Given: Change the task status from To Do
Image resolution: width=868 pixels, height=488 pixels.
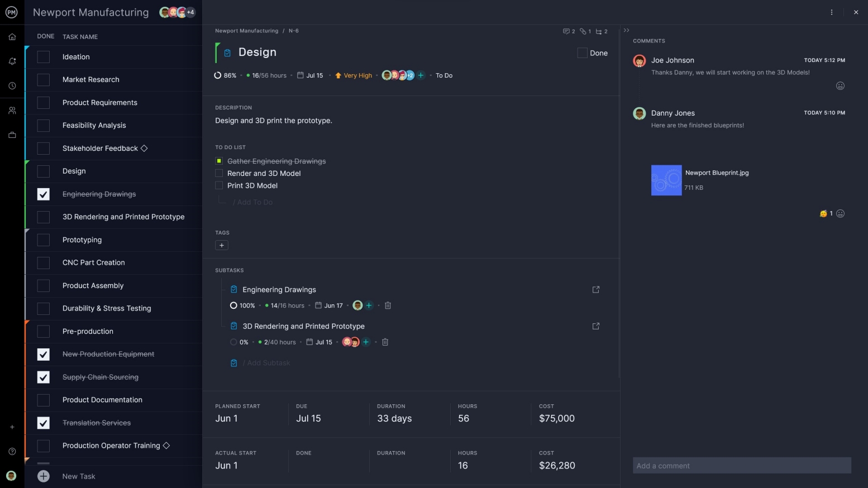Looking at the screenshot, I should pyautogui.click(x=443, y=75).
